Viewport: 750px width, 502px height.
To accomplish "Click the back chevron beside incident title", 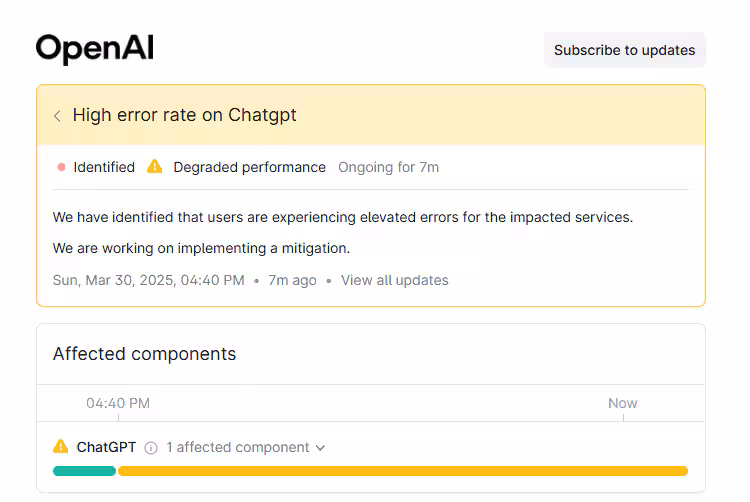I will point(57,116).
